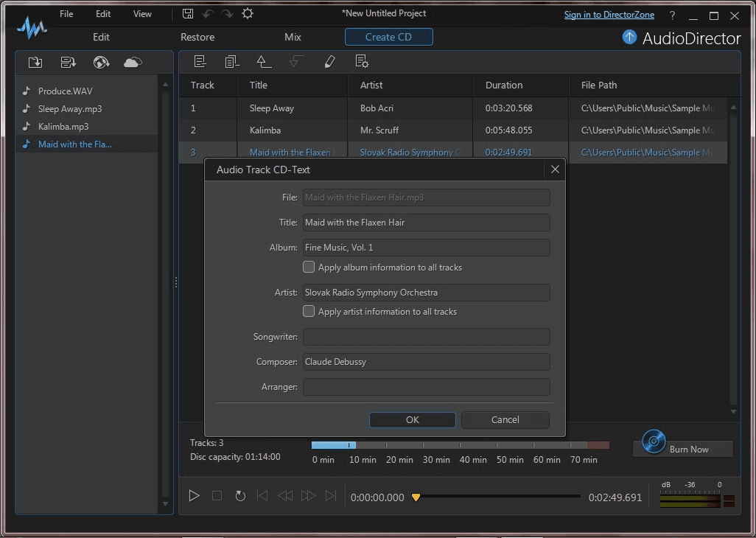Close the Audio Track CD-Text dialog
The height and width of the screenshot is (538, 756).
[x=555, y=170]
